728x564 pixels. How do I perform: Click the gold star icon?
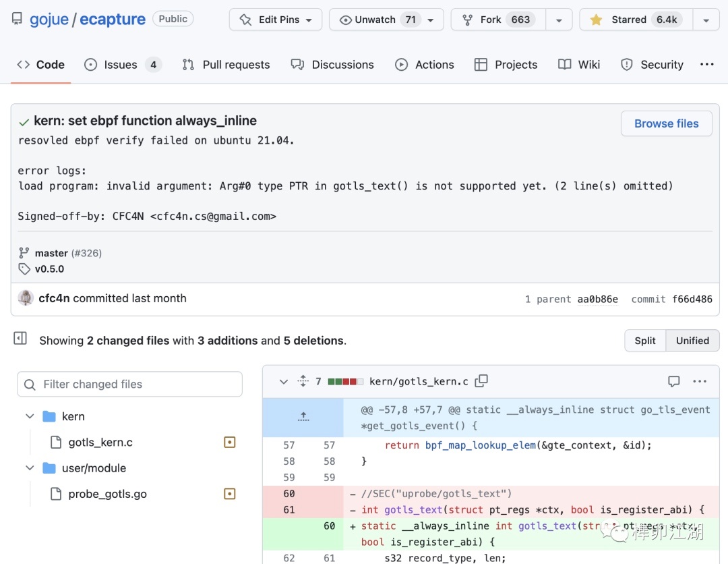click(x=596, y=20)
